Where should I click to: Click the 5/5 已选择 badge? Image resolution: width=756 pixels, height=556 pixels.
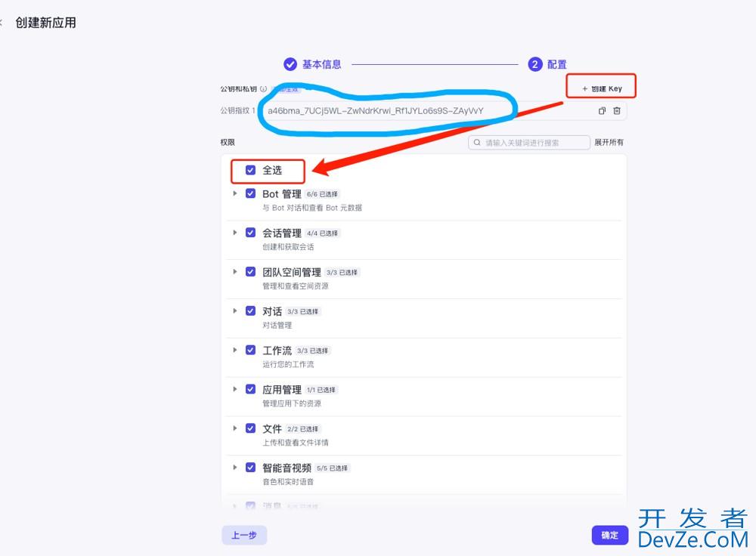coord(332,468)
